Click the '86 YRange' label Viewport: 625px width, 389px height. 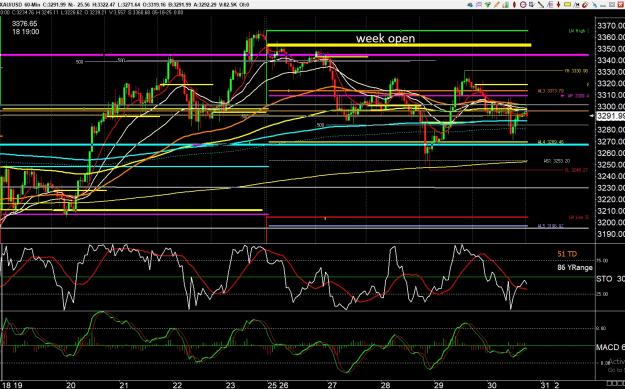pyautogui.click(x=575, y=267)
